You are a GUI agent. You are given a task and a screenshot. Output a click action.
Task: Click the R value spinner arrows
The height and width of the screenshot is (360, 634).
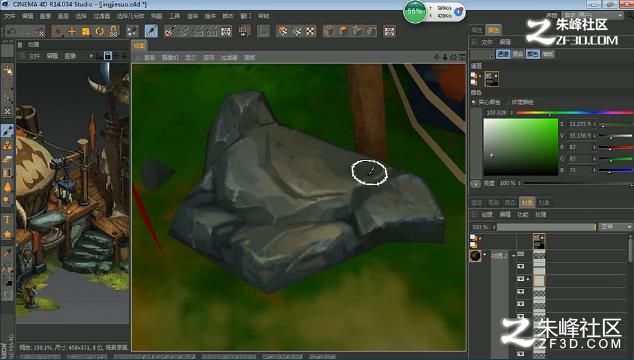click(594, 147)
